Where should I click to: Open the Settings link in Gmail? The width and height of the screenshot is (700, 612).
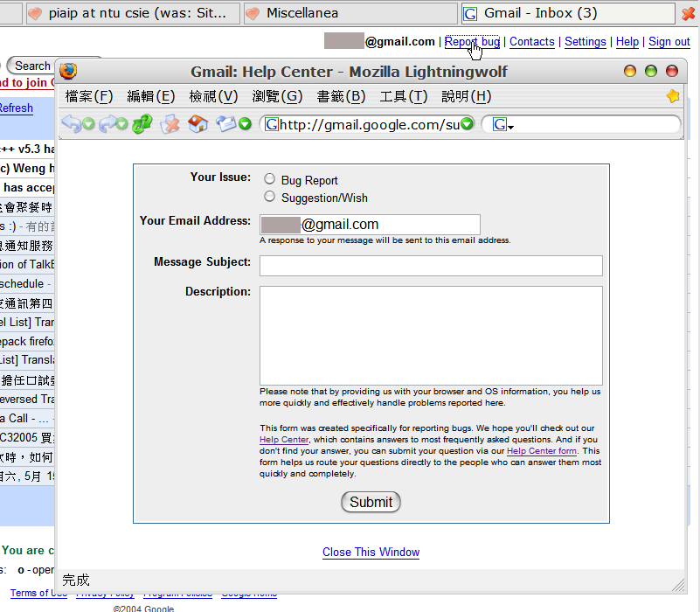click(586, 42)
